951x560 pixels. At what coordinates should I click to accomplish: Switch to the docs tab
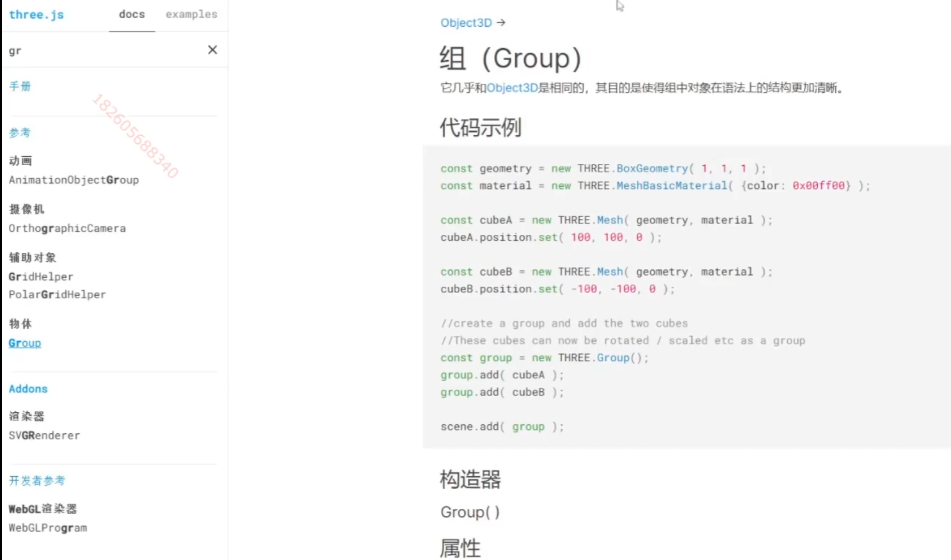[132, 15]
